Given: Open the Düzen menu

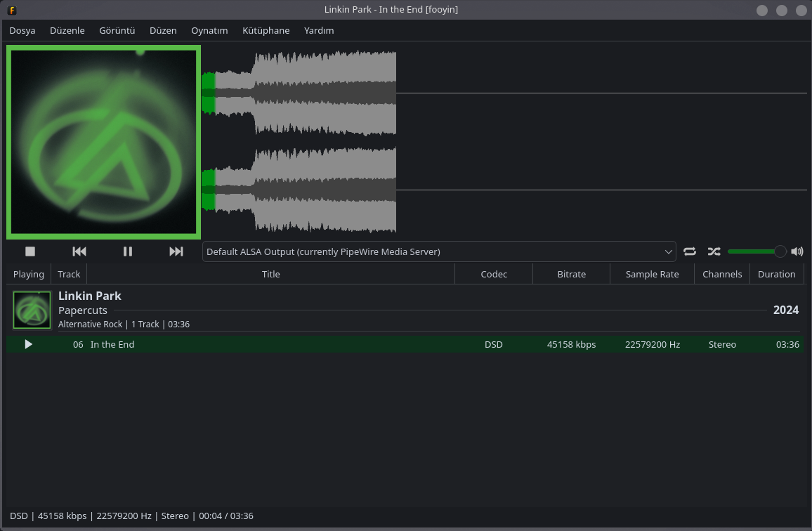Looking at the screenshot, I should (163, 31).
